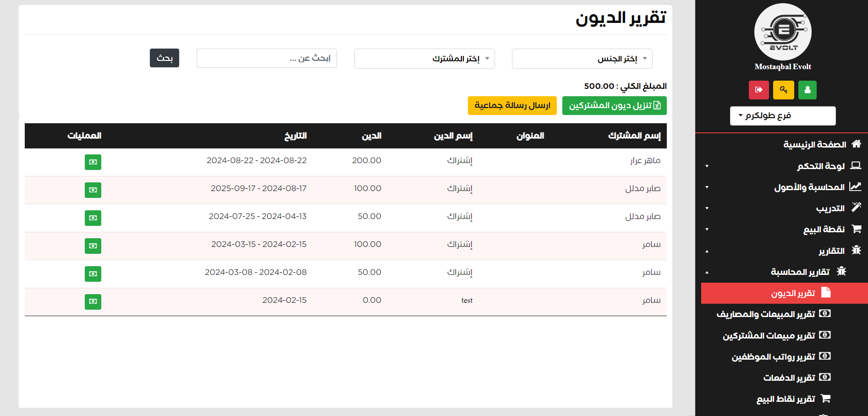Click payment icon for ماهر عرار row
The height and width of the screenshot is (416, 868).
tap(93, 162)
